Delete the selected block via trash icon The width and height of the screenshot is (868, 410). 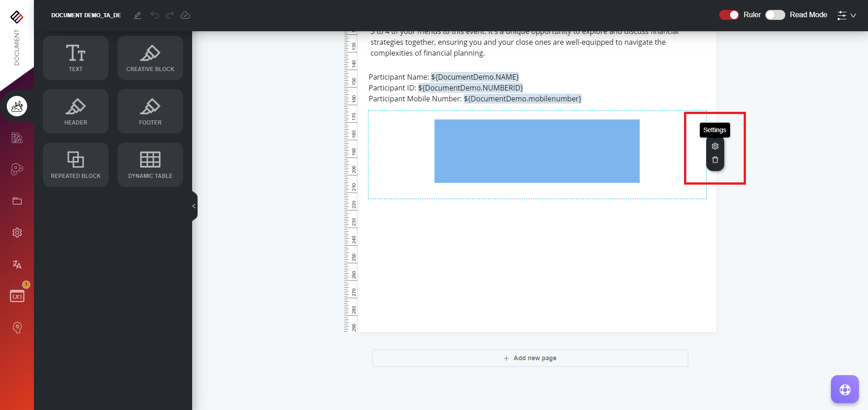pos(715,160)
